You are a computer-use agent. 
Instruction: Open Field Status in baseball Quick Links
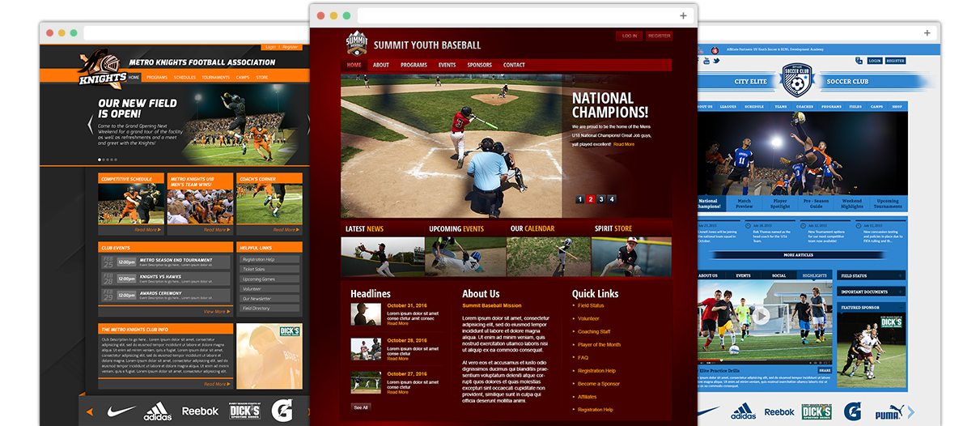pyautogui.click(x=591, y=305)
